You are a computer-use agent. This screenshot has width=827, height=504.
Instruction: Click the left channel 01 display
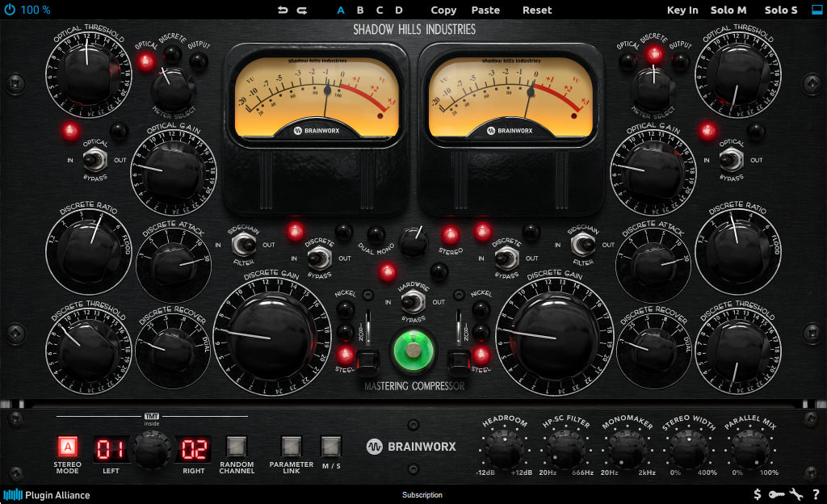[x=110, y=449]
